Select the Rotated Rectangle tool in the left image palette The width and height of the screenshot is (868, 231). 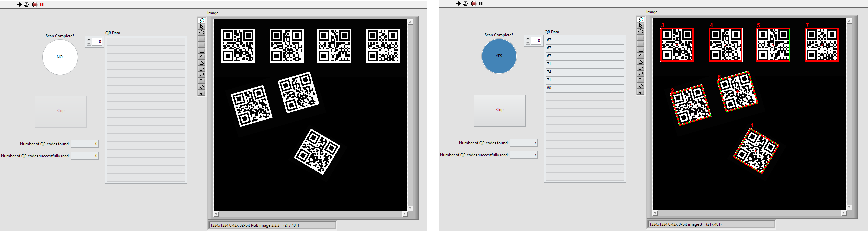click(202, 57)
